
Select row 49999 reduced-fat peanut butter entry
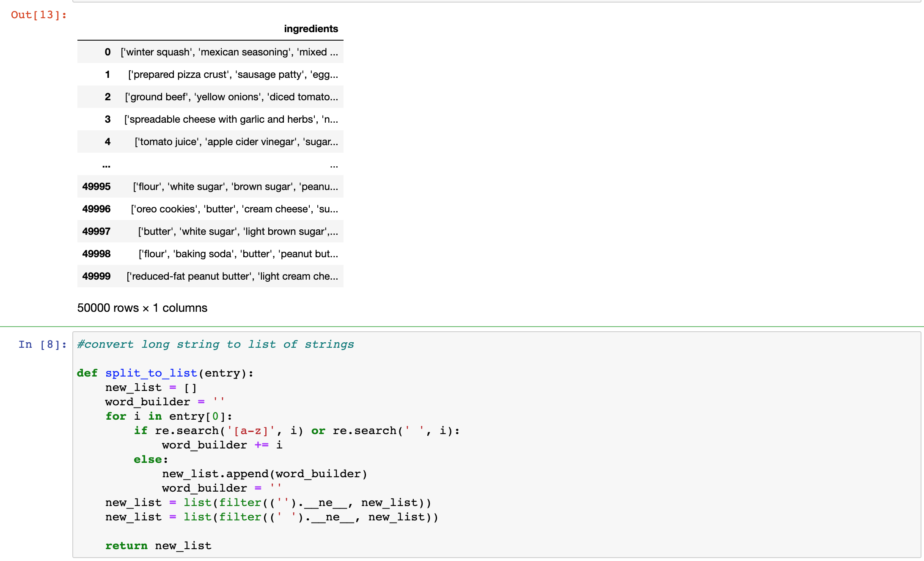[232, 276]
